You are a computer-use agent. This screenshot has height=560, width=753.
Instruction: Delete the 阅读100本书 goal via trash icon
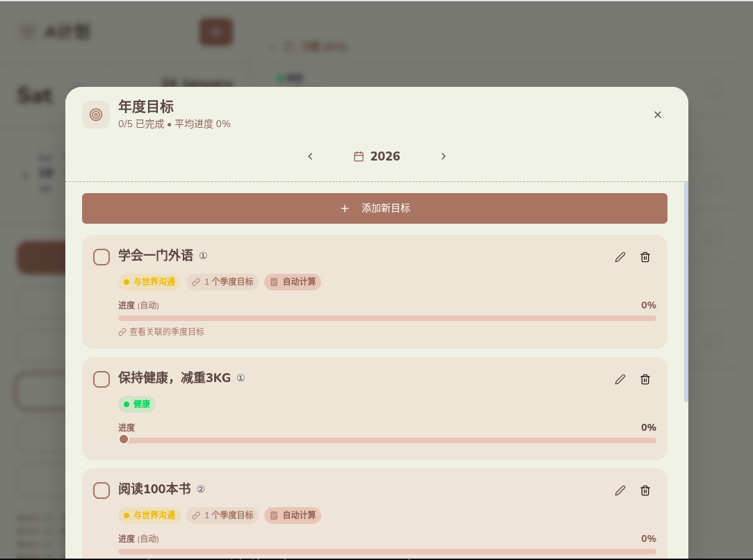[x=645, y=491]
